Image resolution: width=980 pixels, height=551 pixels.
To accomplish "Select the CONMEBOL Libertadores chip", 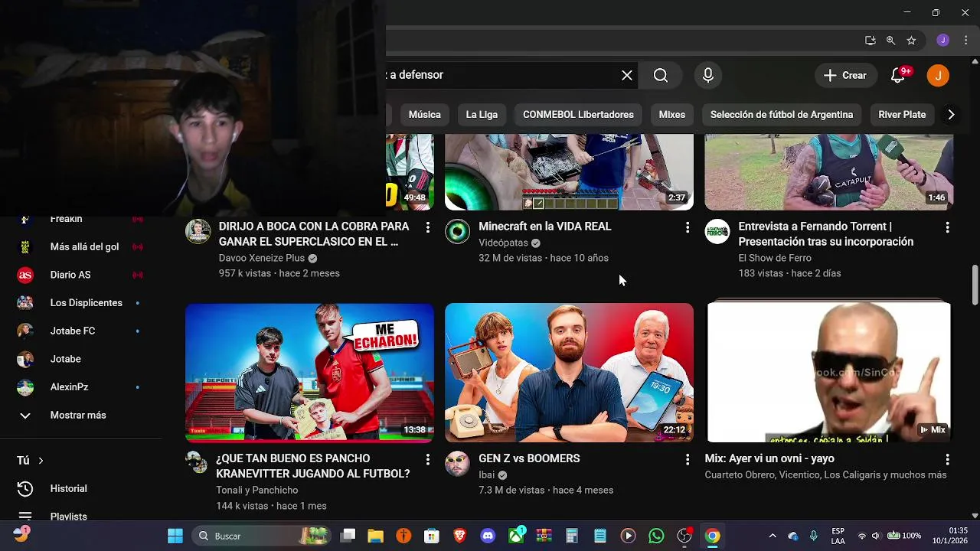I will (578, 115).
